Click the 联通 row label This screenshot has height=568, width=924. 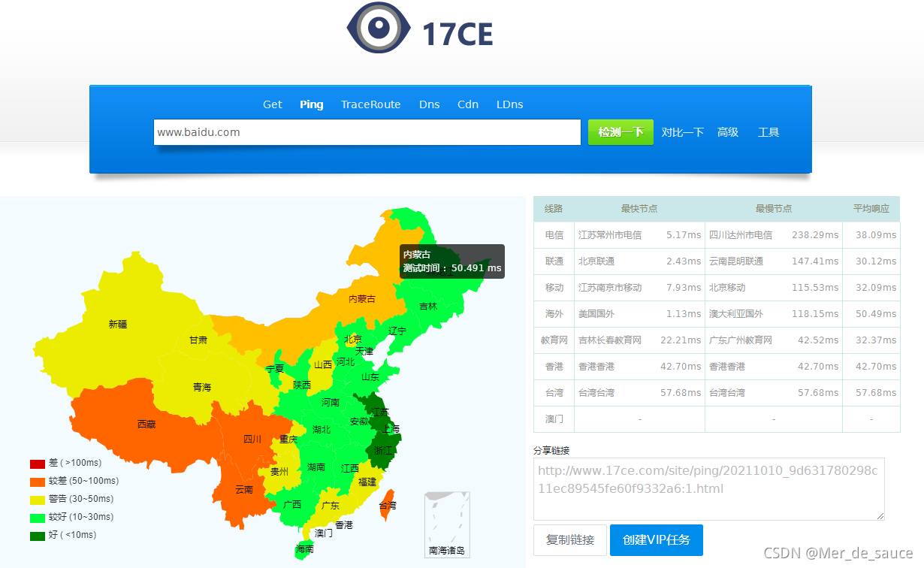coord(554,261)
